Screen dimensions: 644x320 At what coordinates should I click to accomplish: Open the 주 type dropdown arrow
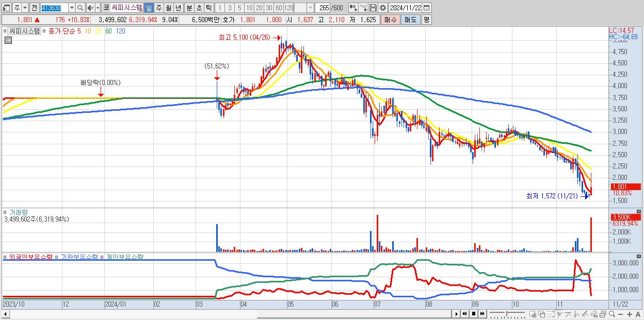(25, 8)
